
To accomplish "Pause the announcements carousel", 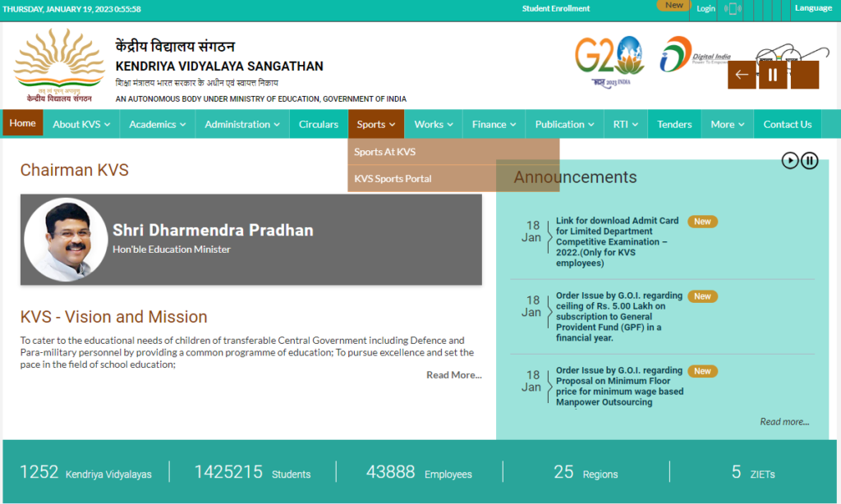I will pos(809,160).
